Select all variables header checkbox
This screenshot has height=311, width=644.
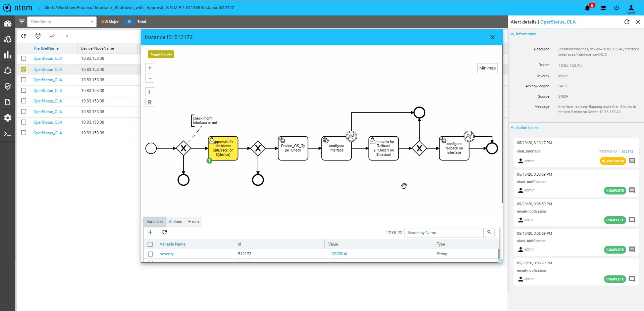click(x=150, y=244)
